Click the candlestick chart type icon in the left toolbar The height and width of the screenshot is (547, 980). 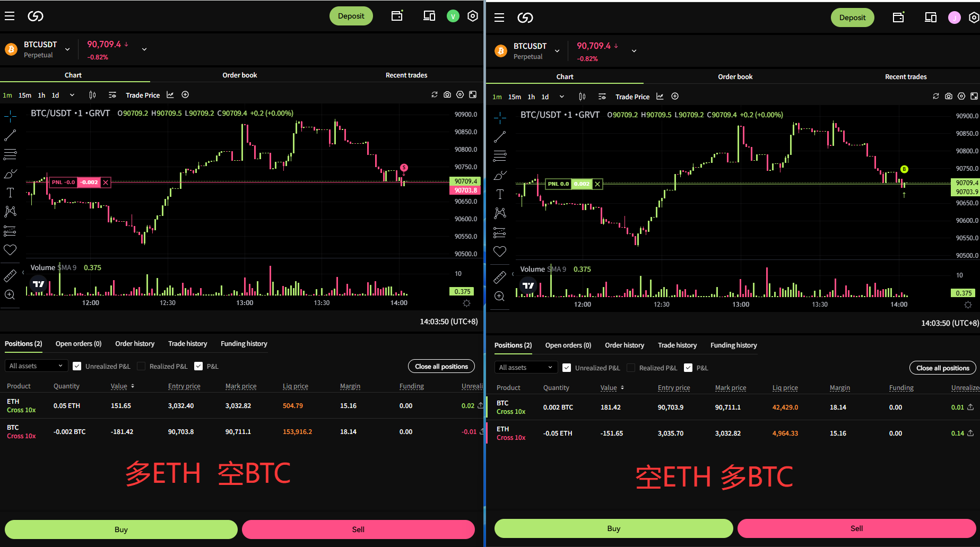click(x=92, y=95)
